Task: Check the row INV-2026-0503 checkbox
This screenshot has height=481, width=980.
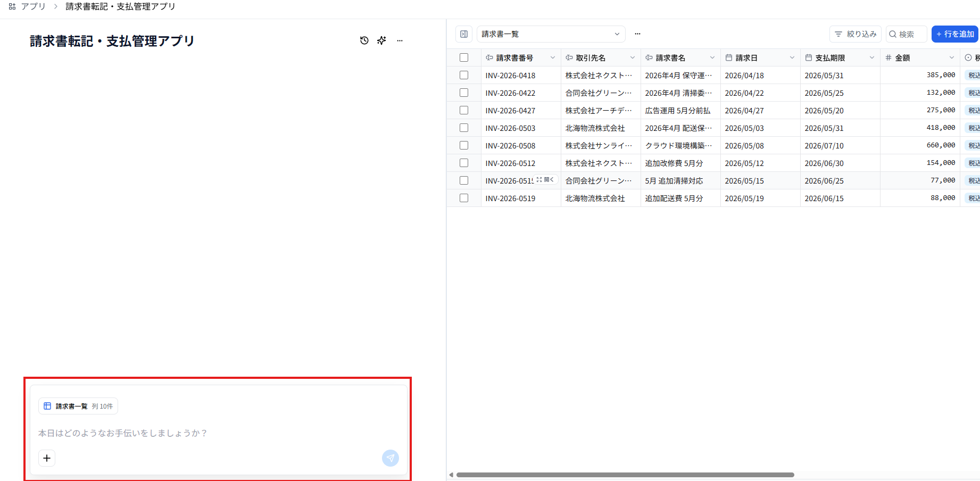Action: pyautogui.click(x=464, y=128)
